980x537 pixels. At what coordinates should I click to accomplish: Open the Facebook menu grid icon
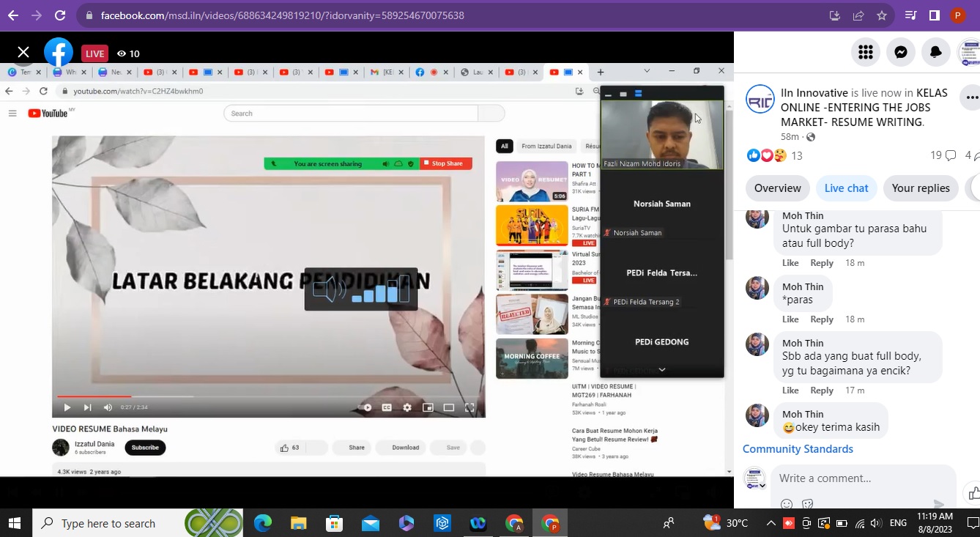point(865,52)
